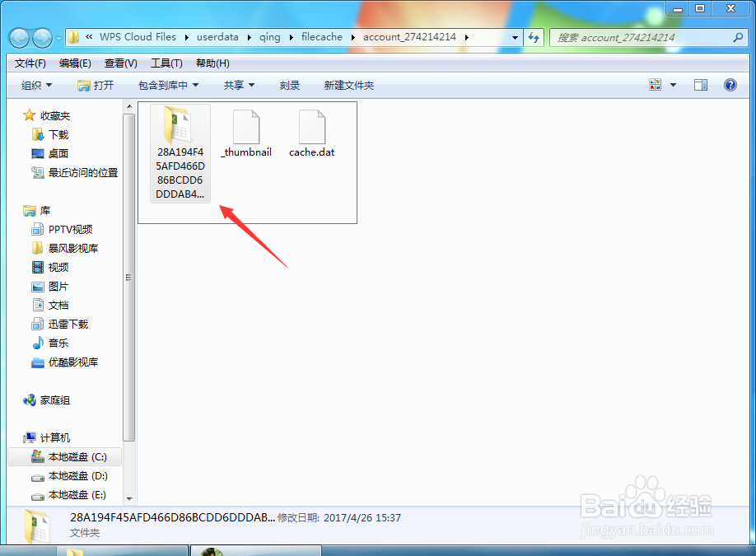Select 家庭组 in the navigation pane
Viewport: 756px width, 556px height.
coord(47,400)
